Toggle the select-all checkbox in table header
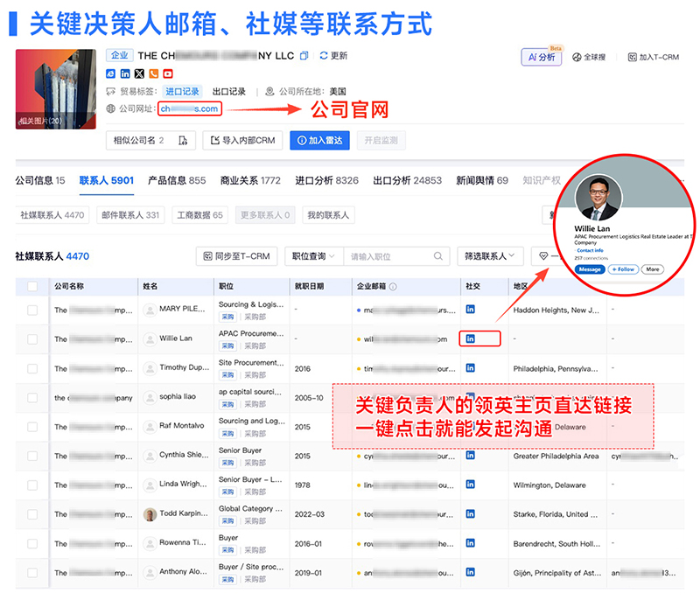The height and width of the screenshot is (600, 700). tap(31, 286)
